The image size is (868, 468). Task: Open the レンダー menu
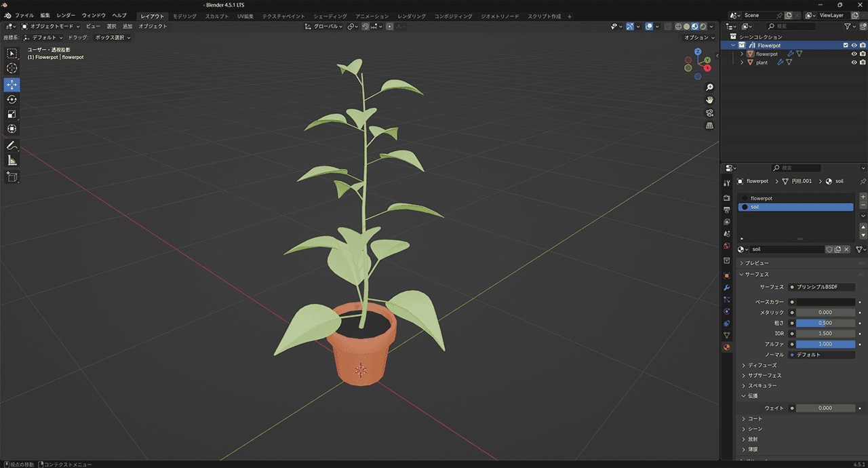[66, 16]
